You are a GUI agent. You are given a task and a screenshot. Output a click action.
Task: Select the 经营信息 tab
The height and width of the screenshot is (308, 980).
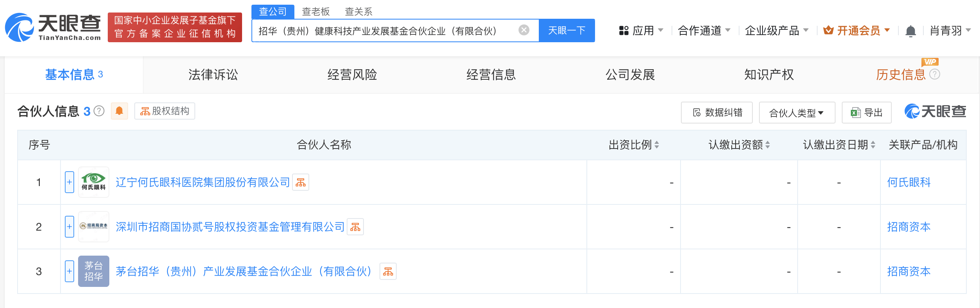pyautogui.click(x=491, y=75)
